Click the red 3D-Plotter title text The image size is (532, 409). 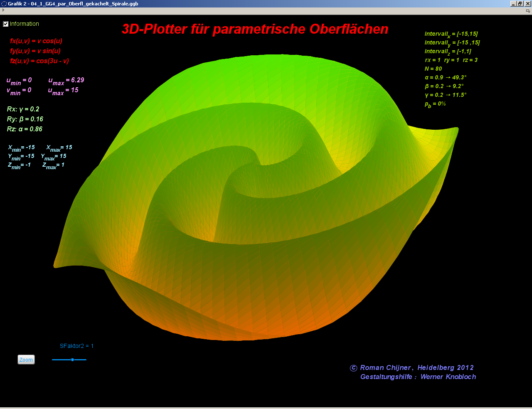pyautogui.click(x=255, y=29)
